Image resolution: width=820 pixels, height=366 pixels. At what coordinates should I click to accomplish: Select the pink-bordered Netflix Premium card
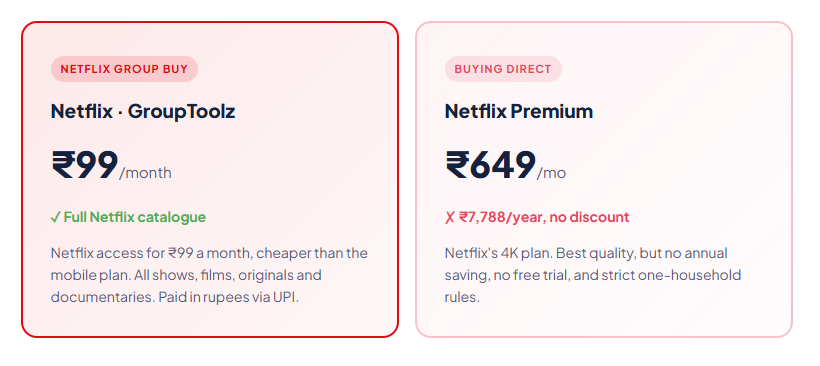(x=604, y=179)
